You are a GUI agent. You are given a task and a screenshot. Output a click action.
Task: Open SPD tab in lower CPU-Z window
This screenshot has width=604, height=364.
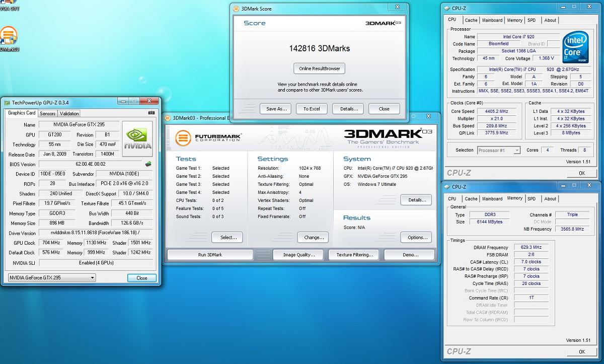(532, 198)
